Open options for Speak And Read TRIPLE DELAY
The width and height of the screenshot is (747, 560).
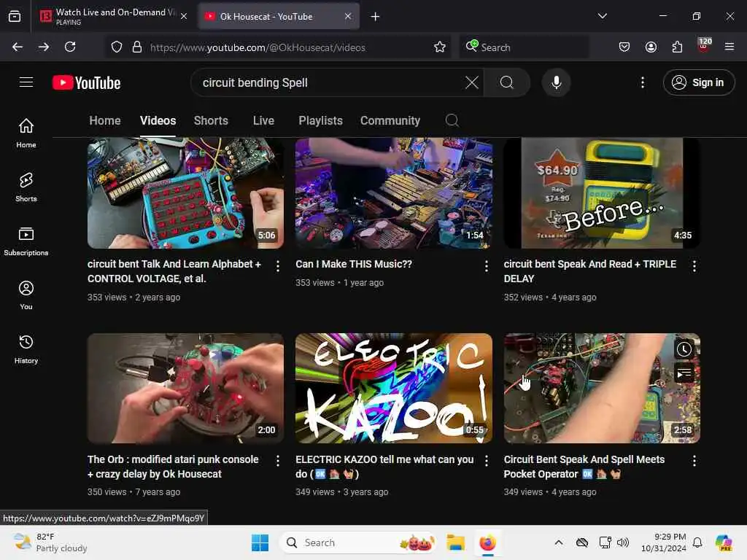point(694,266)
